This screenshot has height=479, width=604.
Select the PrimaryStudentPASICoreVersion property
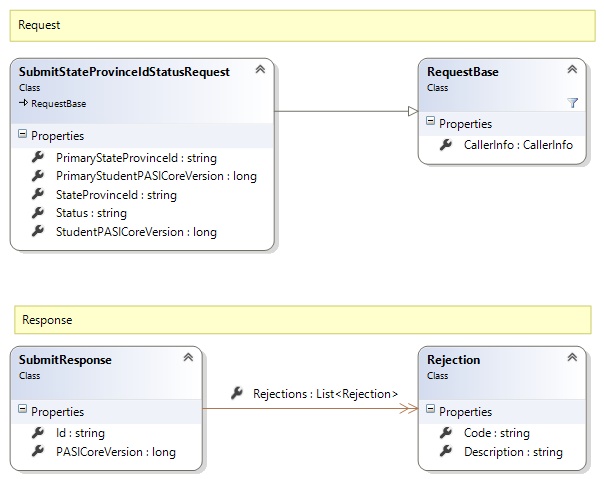click(156, 176)
